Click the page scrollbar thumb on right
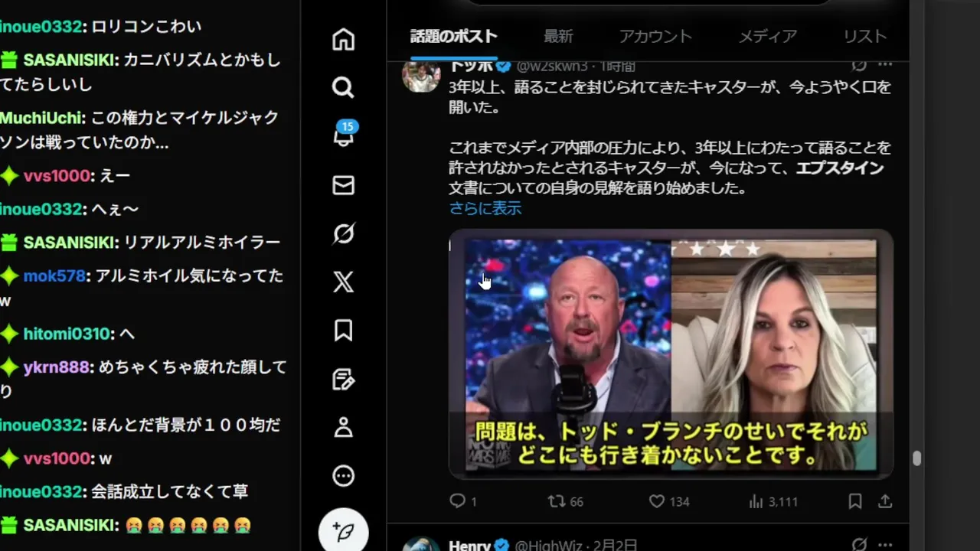Image resolution: width=980 pixels, height=551 pixels. (916, 458)
